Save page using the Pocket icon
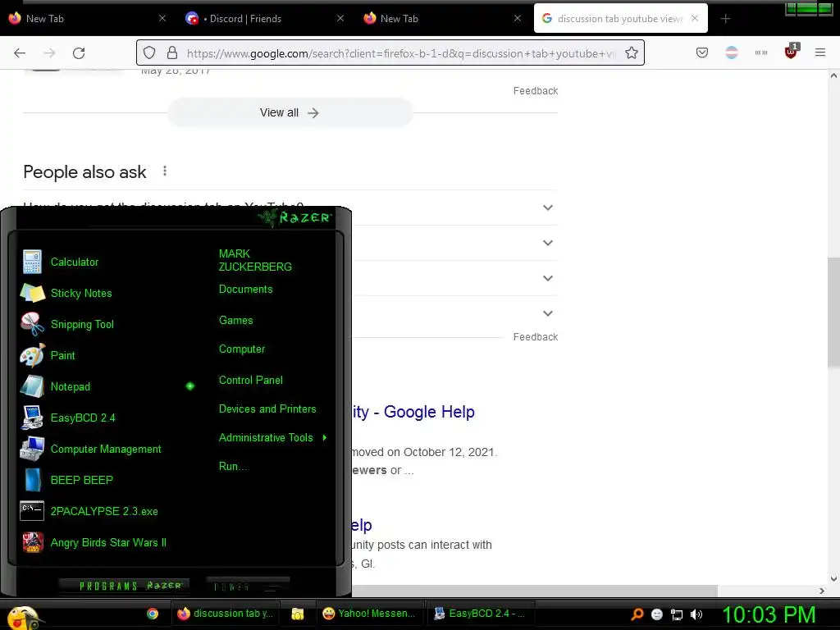Viewport: 840px width, 630px height. click(702, 52)
